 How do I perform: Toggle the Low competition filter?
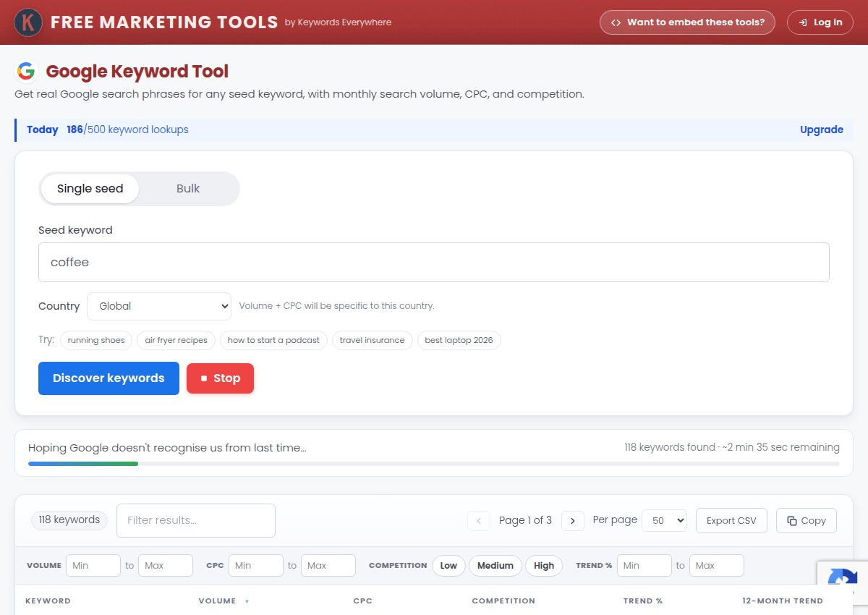[449, 566]
